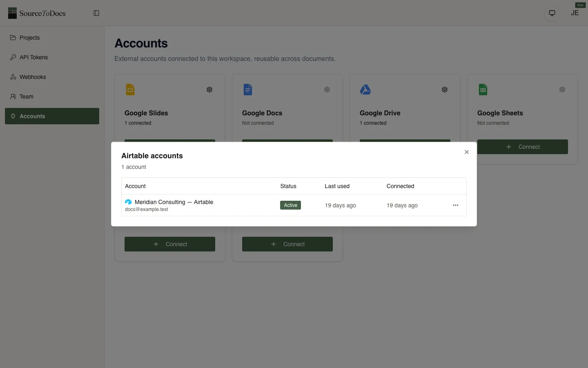Click the Google Drive card title
The width and height of the screenshot is (588, 368).
tap(380, 113)
